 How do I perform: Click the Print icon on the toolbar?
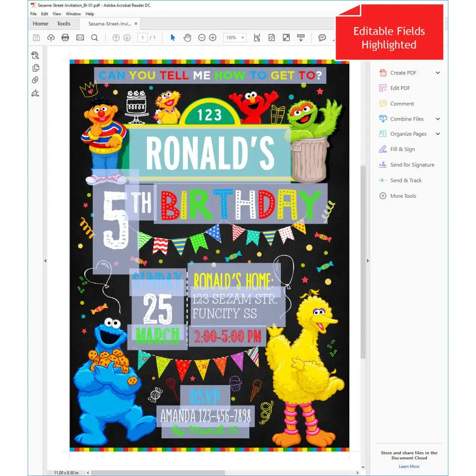pyautogui.click(x=65, y=37)
